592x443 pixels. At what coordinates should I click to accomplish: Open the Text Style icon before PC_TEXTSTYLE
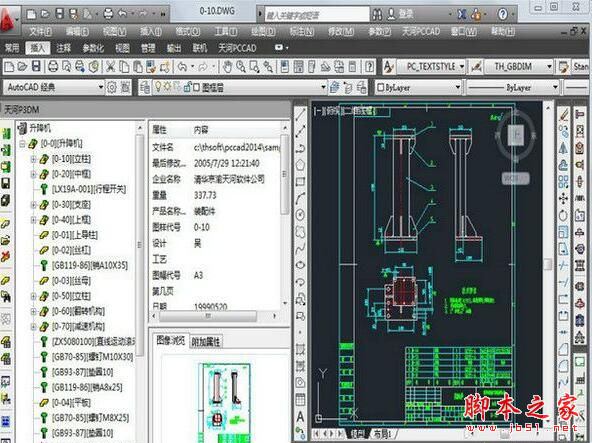(388, 67)
